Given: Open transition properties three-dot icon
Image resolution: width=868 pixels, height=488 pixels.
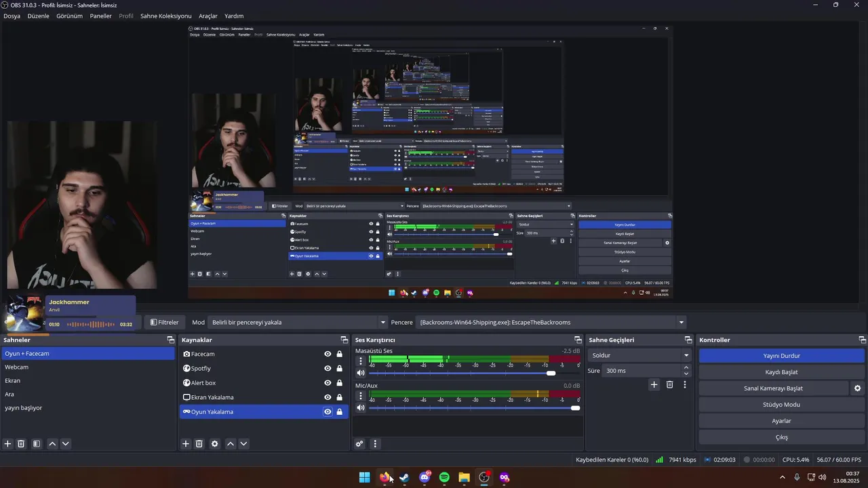Looking at the screenshot, I should (x=685, y=384).
